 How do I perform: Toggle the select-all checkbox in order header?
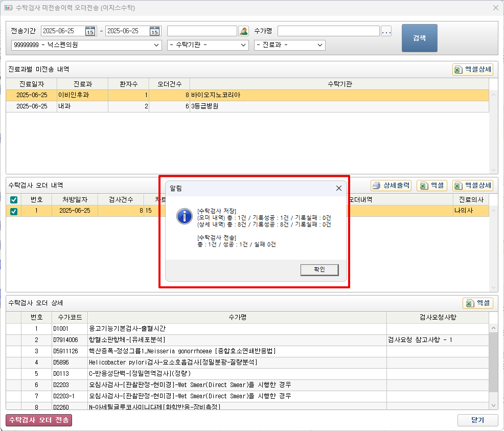[x=13, y=199]
